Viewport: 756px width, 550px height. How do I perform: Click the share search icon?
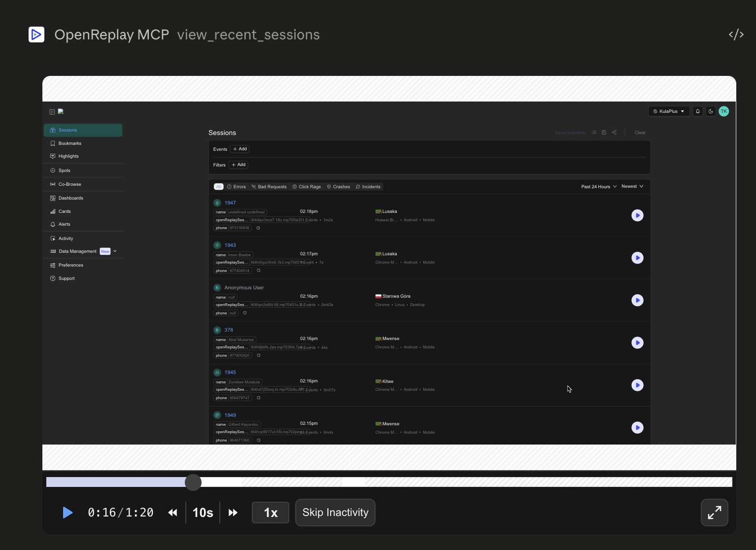[614, 133]
